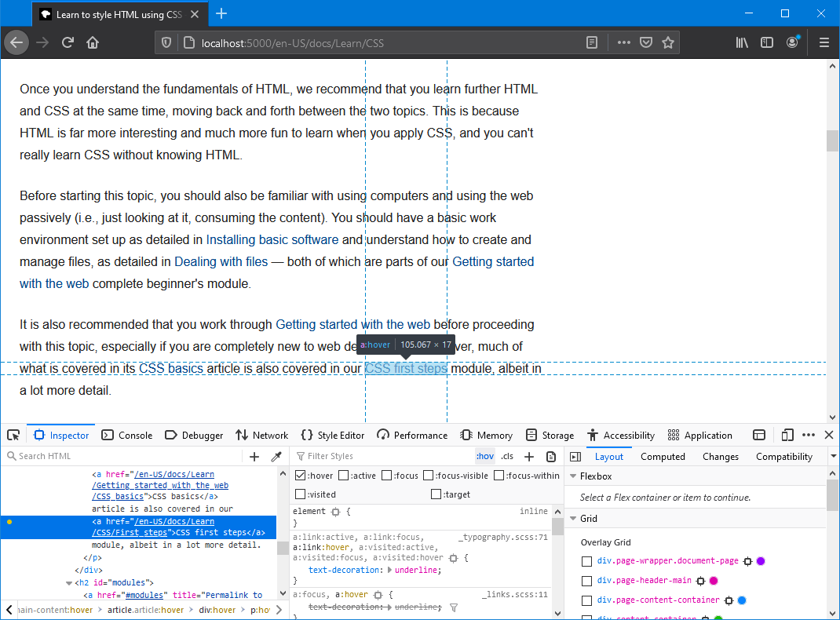Follow the Dealing with files link

point(221,262)
